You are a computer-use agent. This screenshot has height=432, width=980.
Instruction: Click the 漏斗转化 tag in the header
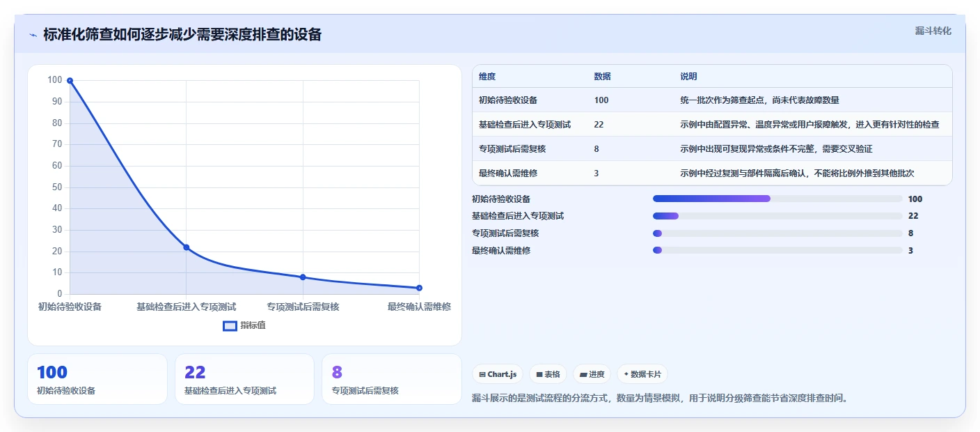pyautogui.click(x=933, y=31)
